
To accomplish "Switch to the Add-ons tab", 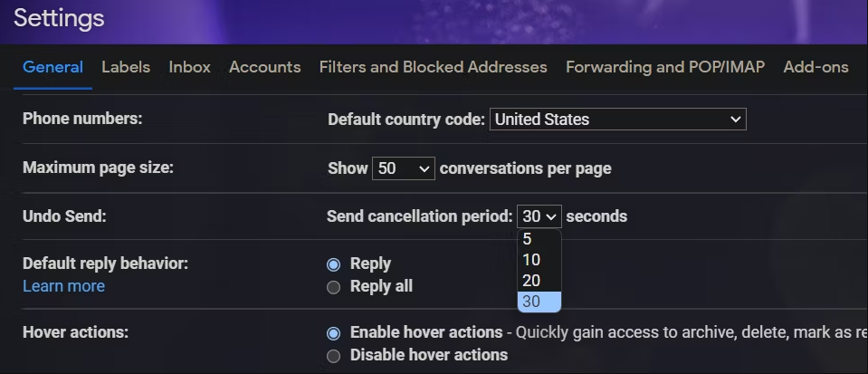I will pos(816,67).
